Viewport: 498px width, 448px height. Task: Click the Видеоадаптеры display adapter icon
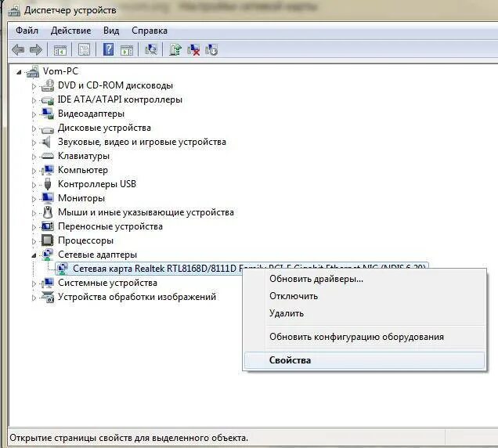[x=48, y=114]
